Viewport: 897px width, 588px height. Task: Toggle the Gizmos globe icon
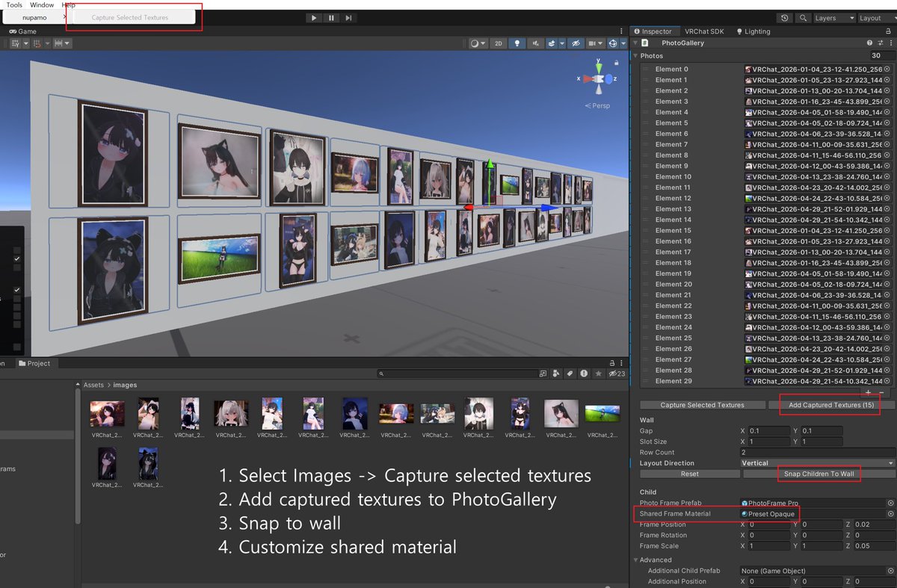click(613, 43)
